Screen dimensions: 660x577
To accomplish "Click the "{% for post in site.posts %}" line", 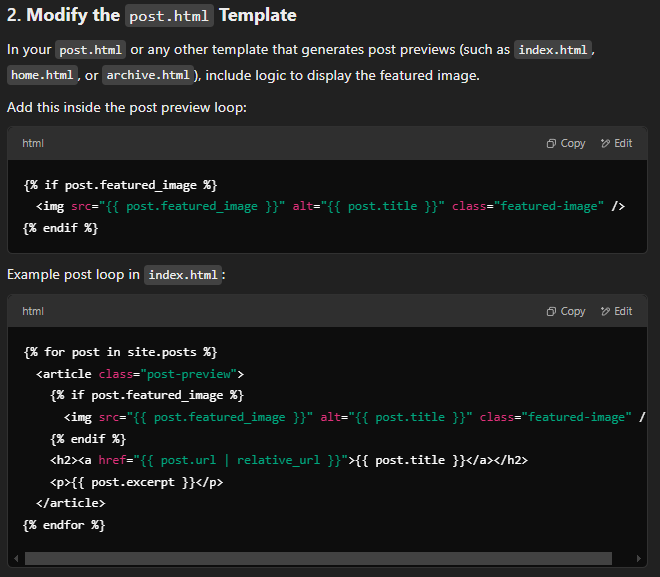I will (x=120, y=352).
